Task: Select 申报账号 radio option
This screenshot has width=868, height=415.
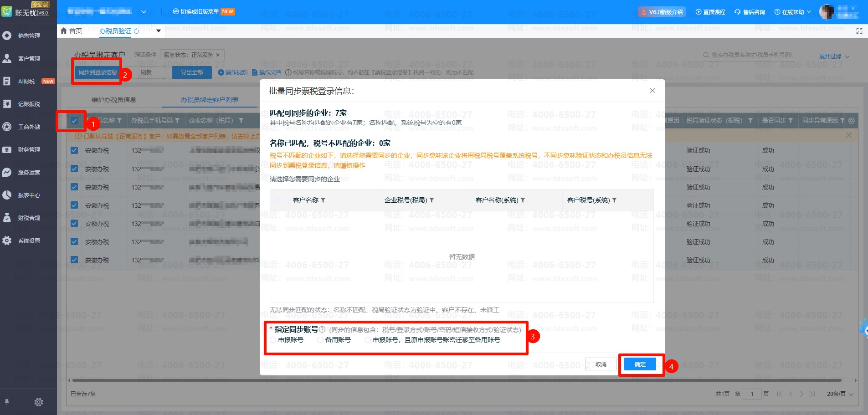Action: [273, 340]
